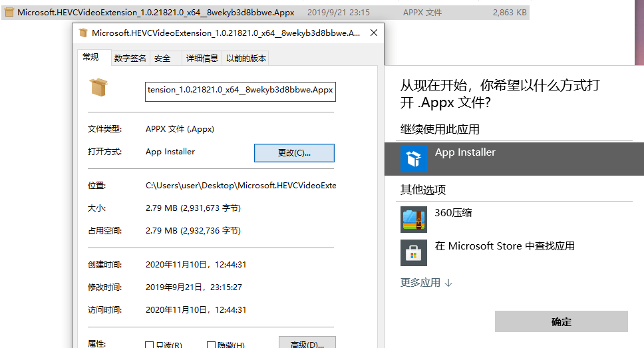The width and height of the screenshot is (644, 348).
Task: Select the App Installer entry text
Action: [x=465, y=152]
